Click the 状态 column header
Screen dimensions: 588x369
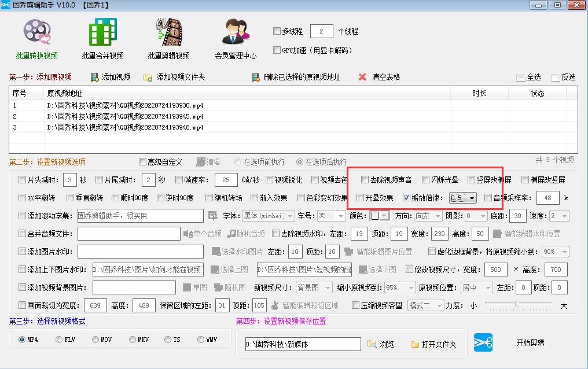(538, 93)
